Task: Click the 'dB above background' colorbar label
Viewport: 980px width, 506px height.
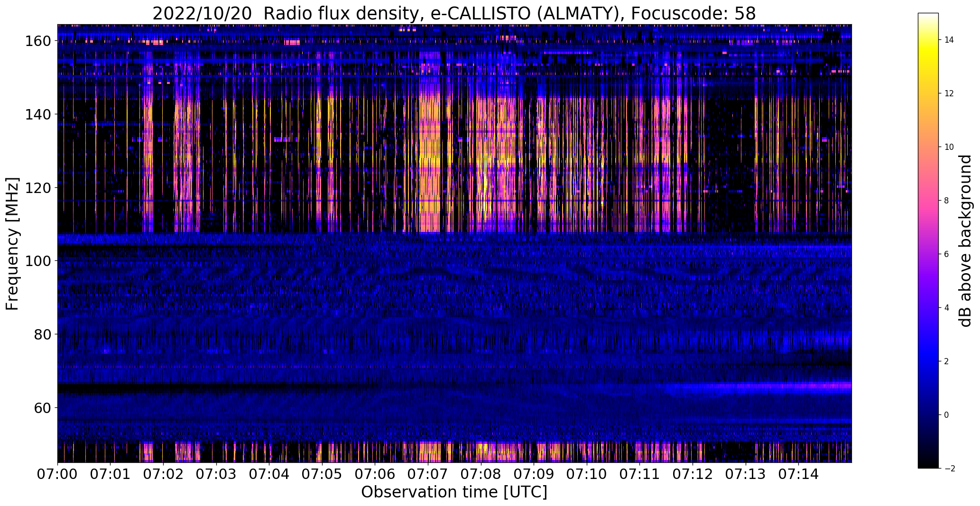Action: coord(965,241)
